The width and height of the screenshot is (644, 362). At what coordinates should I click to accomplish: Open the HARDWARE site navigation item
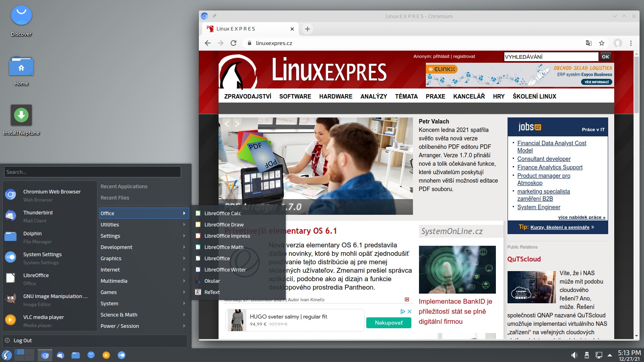coord(336,97)
